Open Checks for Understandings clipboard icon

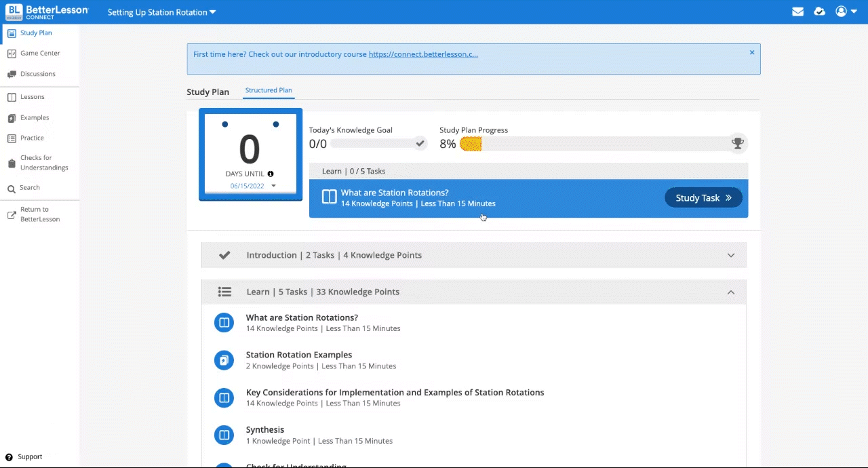[12, 163]
